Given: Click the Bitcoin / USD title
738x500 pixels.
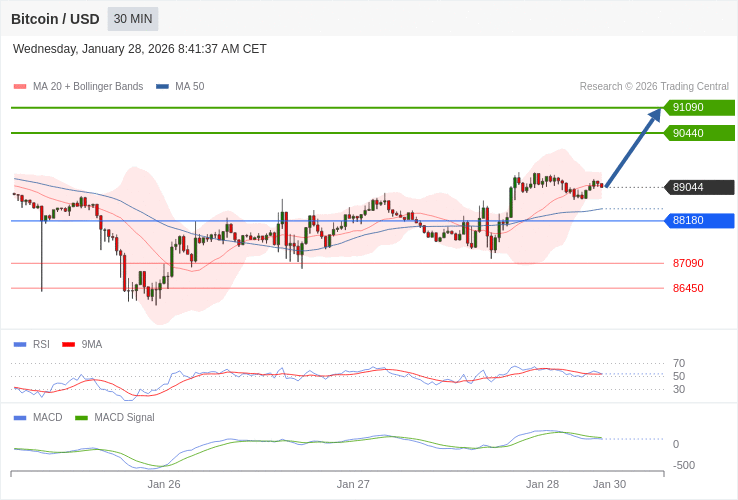Looking at the screenshot, I should 55,19.
